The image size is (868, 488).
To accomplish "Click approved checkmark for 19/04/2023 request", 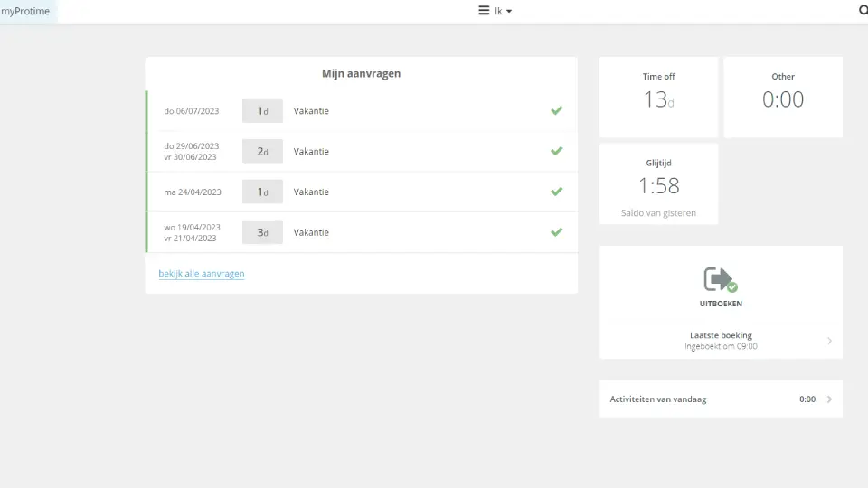I will [x=556, y=232].
